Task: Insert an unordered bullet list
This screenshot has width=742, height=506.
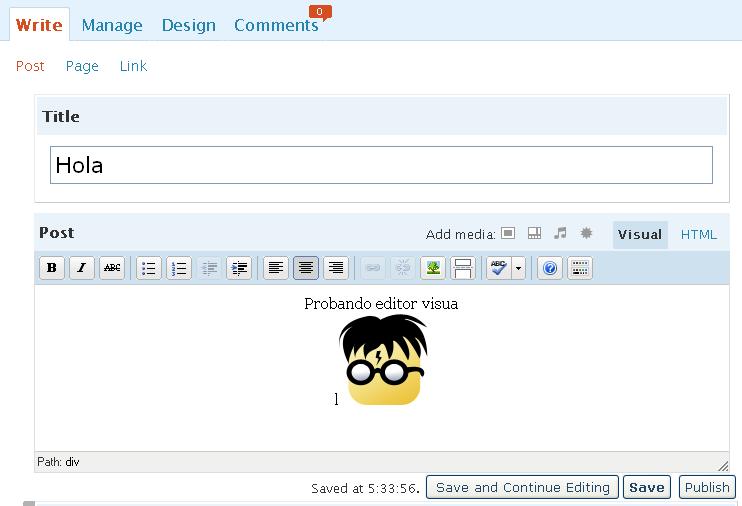Action: 149,268
